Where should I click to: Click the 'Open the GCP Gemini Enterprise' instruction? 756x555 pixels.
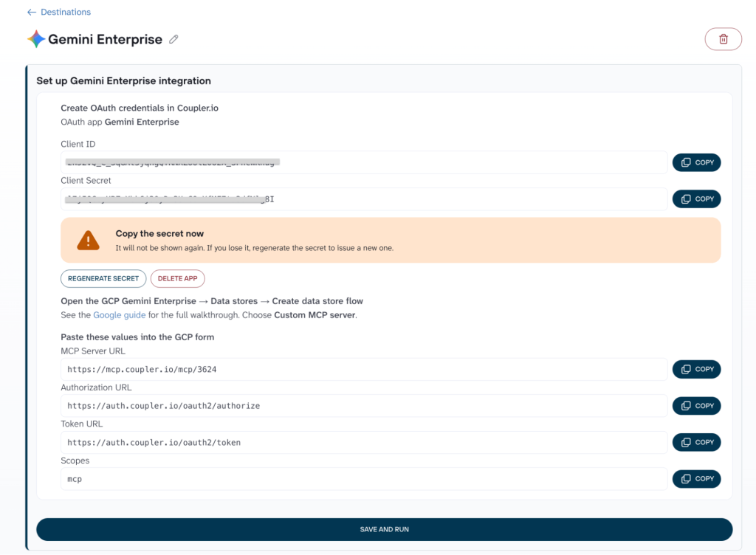point(212,301)
